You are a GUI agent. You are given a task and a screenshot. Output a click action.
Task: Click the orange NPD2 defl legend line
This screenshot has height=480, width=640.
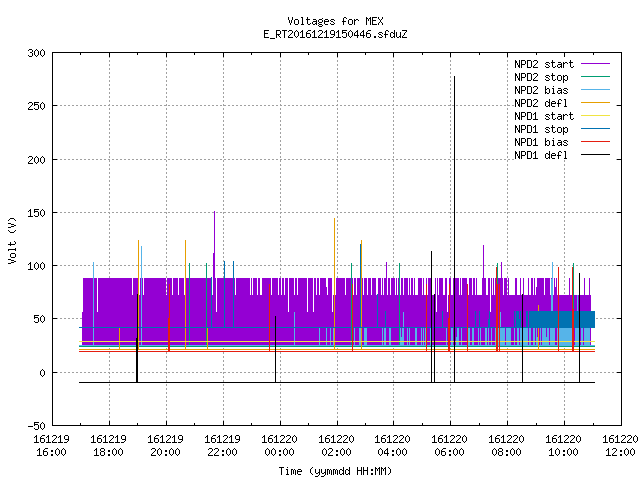(595, 102)
